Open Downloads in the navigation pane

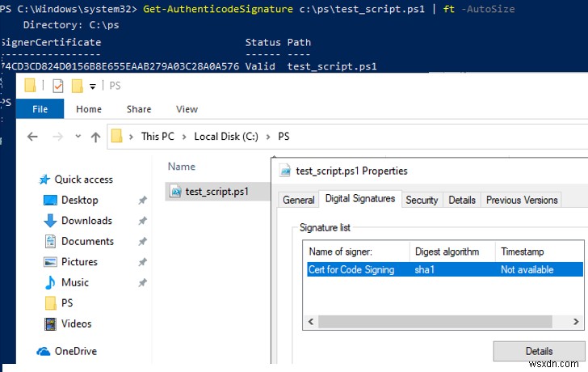pyautogui.click(x=86, y=220)
